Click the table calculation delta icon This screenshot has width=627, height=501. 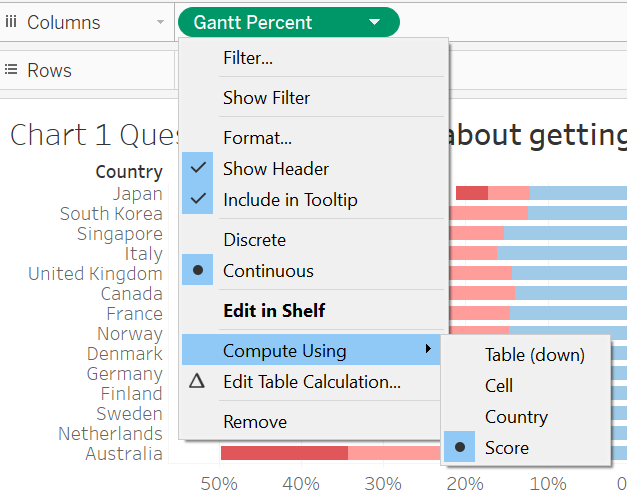[x=197, y=381]
